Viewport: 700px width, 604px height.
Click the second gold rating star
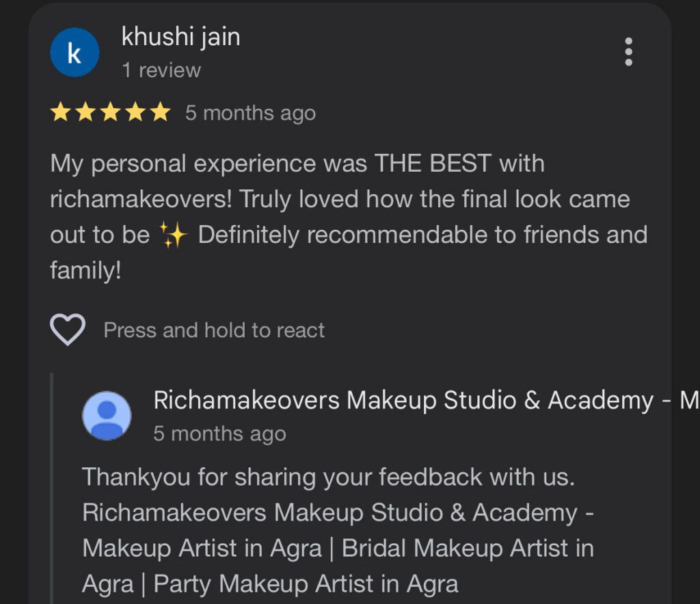pyautogui.click(x=85, y=112)
